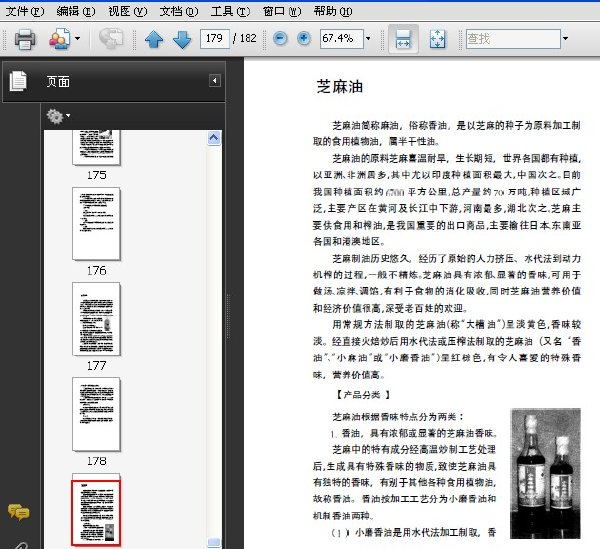The width and height of the screenshot is (600, 549).
Task: Zoom in with the plus button
Action: tap(304, 38)
